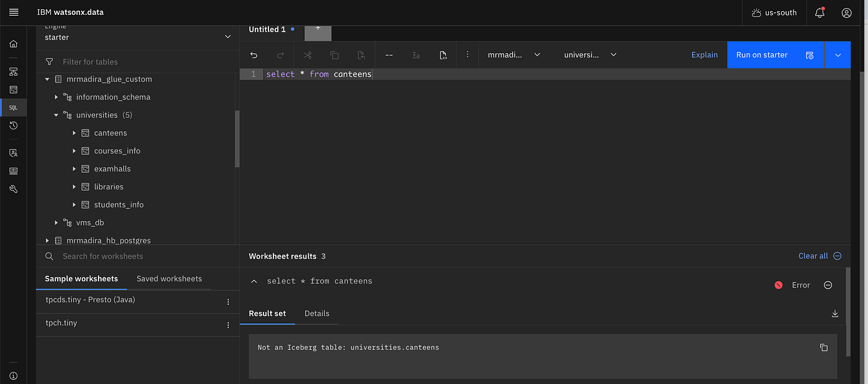Open the mrmadi... catalog dropdown
Viewport: 868px width, 384px height.
pyautogui.click(x=514, y=55)
